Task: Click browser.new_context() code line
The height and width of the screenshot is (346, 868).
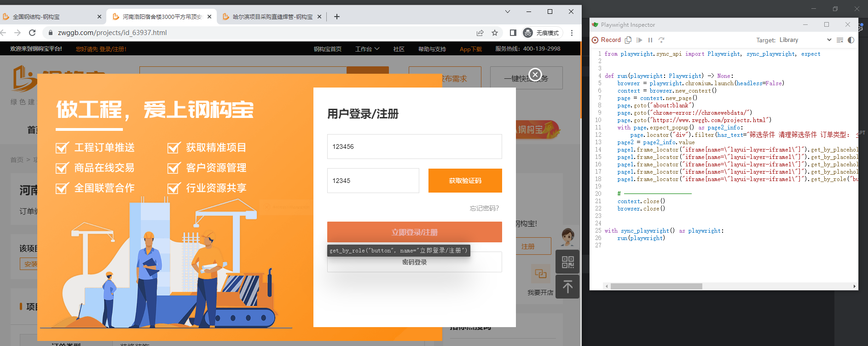Action: pyautogui.click(x=667, y=91)
